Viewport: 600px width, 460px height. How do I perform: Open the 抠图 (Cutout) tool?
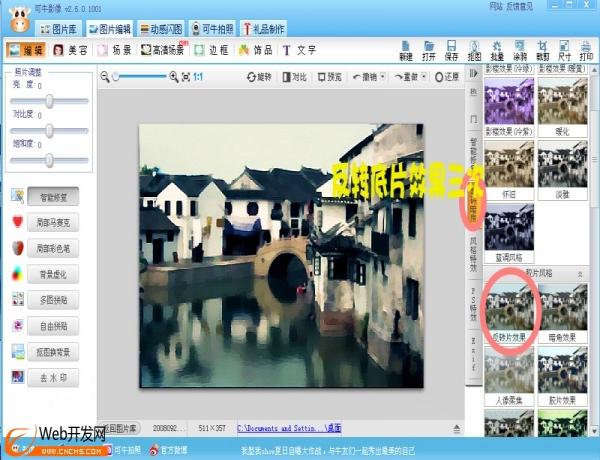pyautogui.click(x=474, y=49)
